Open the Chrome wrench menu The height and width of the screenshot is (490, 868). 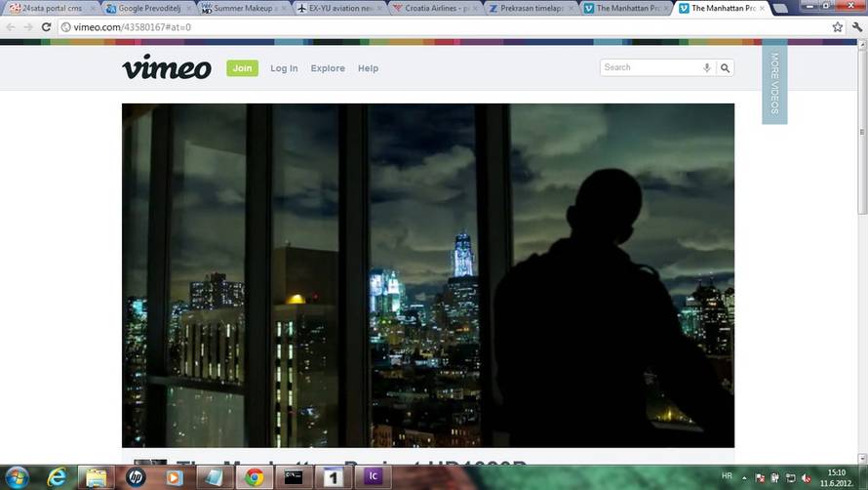click(x=857, y=26)
